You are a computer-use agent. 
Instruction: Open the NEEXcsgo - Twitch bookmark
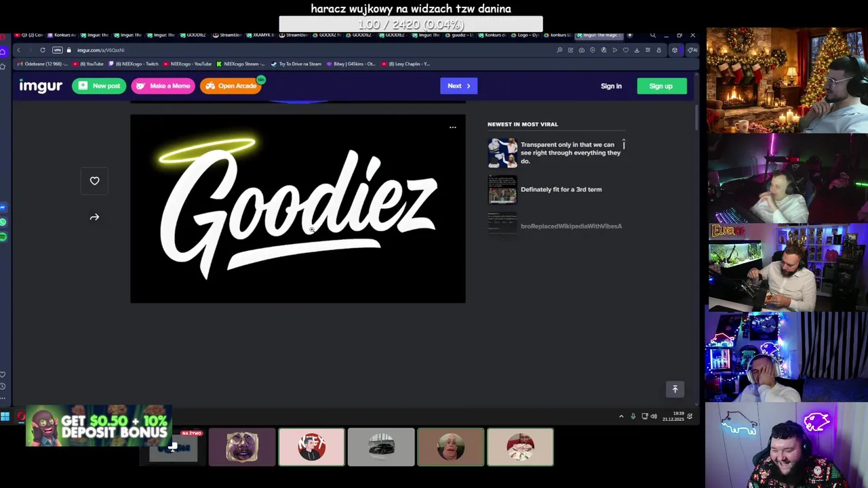(134, 64)
